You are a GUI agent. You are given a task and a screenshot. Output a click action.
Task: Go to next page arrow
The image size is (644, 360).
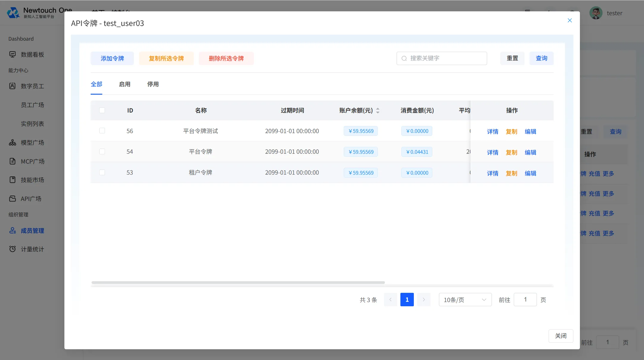[424, 299]
